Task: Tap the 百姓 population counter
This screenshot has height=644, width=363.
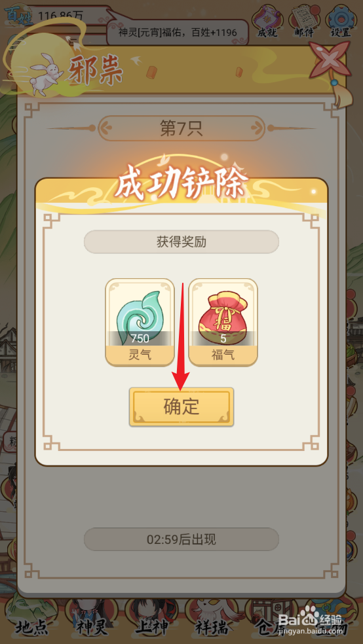Action: (x=58, y=16)
